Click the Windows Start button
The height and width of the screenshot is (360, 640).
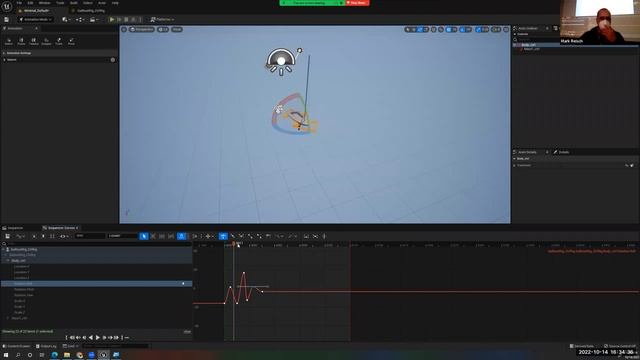point(6,355)
